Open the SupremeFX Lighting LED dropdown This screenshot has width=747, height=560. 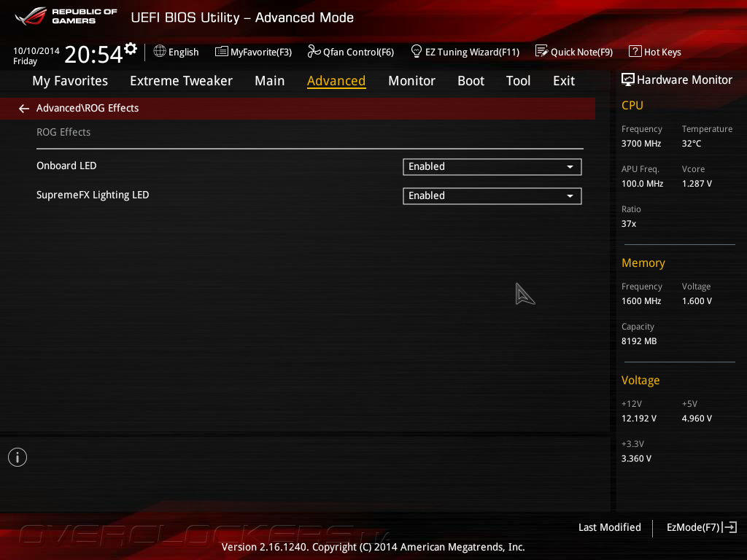(492, 195)
